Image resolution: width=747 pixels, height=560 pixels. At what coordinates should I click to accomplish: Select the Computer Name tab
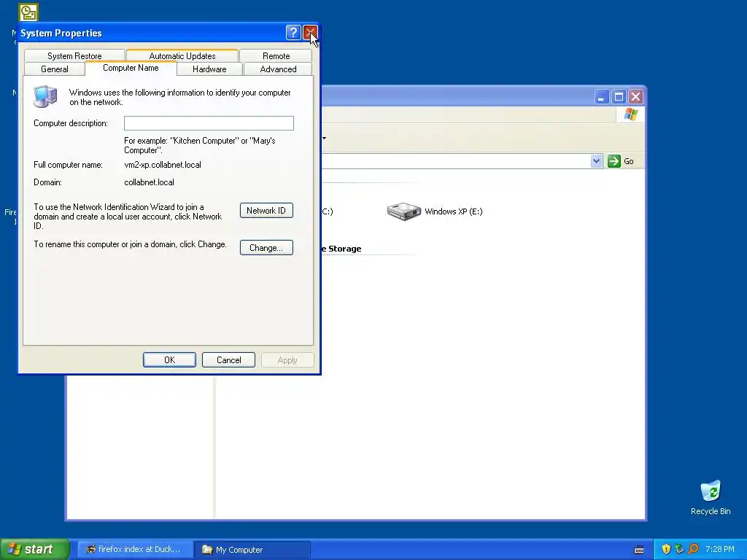[x=131, y=68]
